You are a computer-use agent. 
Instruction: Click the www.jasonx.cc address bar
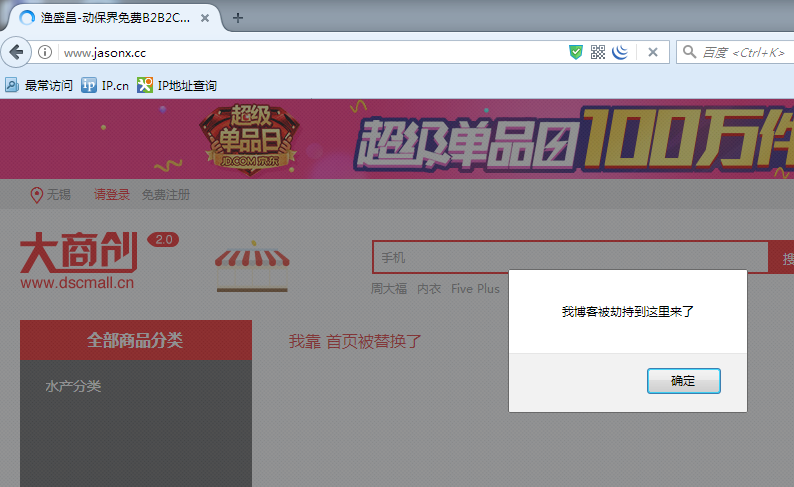click(x=300, y=52)
